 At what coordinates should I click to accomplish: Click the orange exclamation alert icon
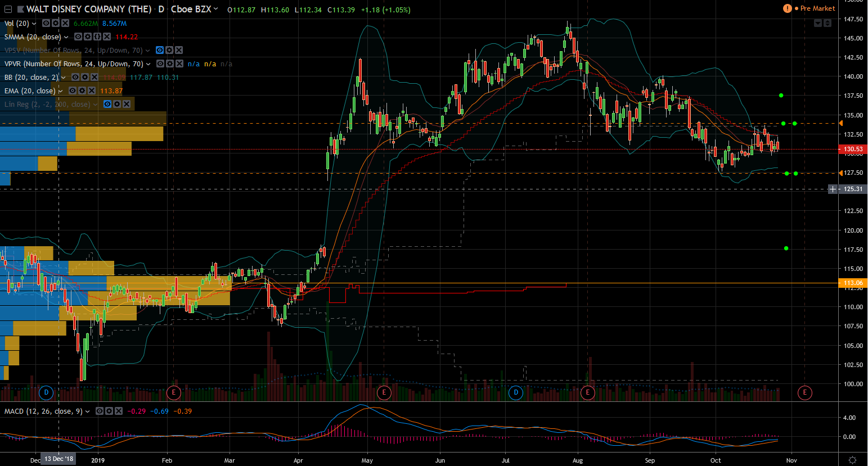(788, 8)
